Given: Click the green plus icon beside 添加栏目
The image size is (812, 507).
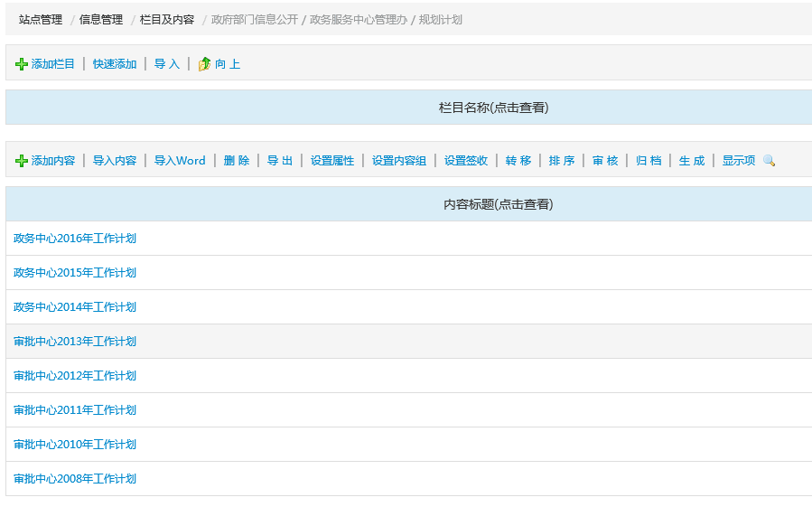Looking at the screenshot, I should pos(22,64).
